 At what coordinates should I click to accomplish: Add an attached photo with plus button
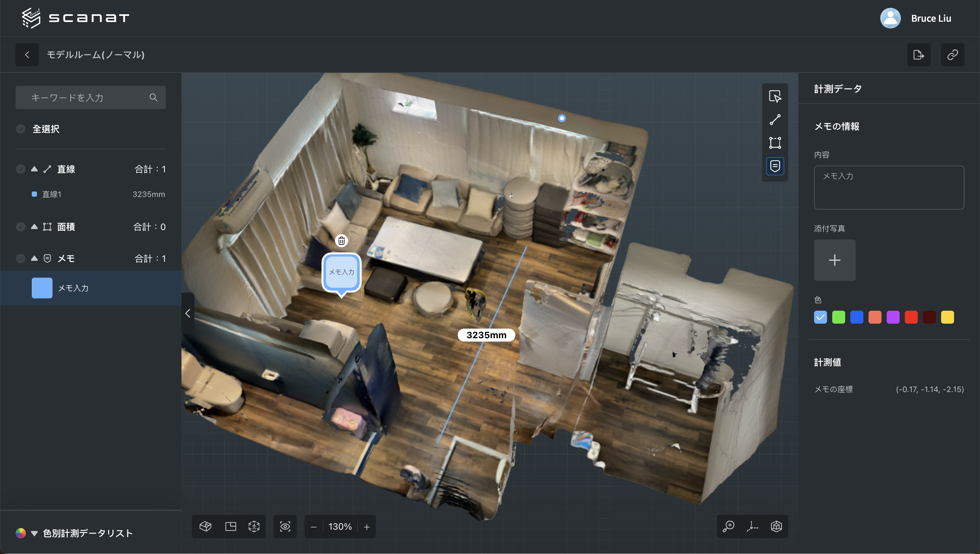click(834, 260)
